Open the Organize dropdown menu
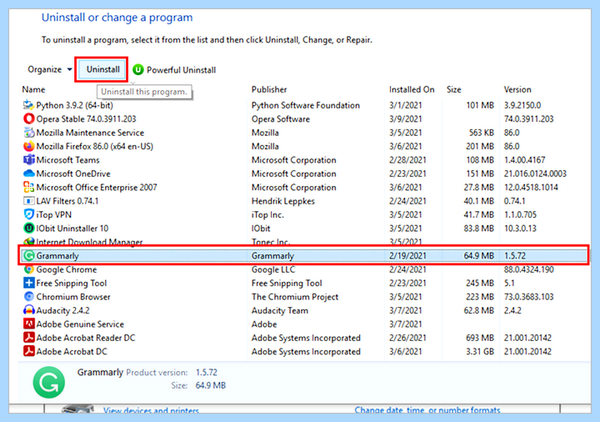The width and height of the screenshot is (600, 422). pos(49,70)
